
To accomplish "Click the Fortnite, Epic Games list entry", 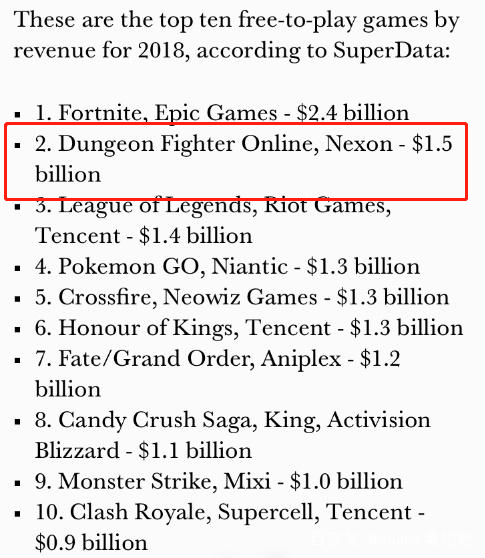I will tap(222, 113).
